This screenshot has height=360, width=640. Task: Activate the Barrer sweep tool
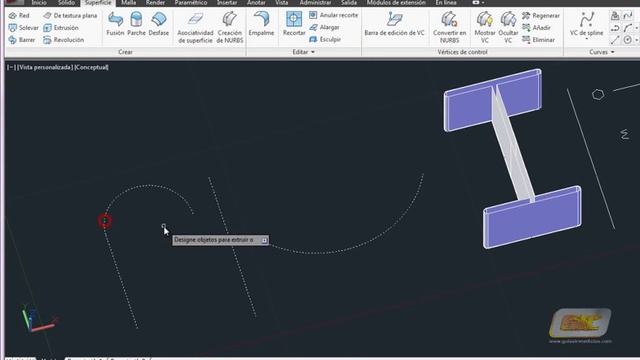coord(22,40)
